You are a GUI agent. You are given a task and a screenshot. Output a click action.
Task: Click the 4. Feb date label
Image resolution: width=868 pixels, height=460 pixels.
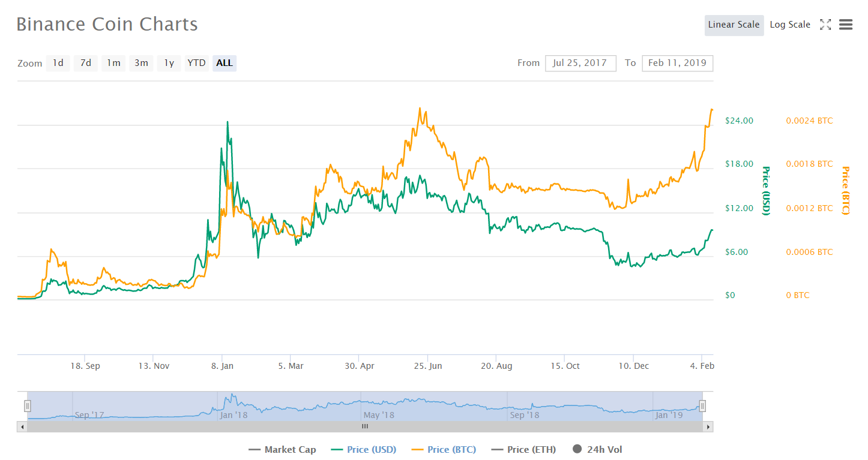(x=702, y=365)
